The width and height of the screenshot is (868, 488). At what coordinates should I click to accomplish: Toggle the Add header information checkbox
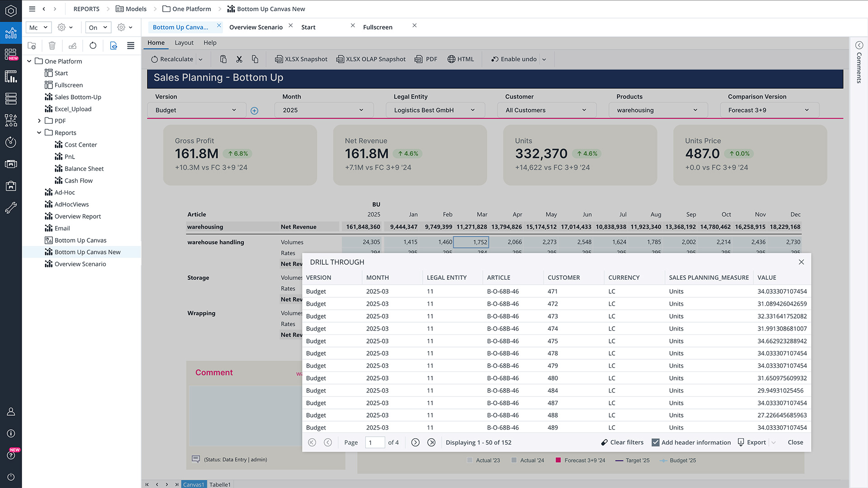coord(655,442)
